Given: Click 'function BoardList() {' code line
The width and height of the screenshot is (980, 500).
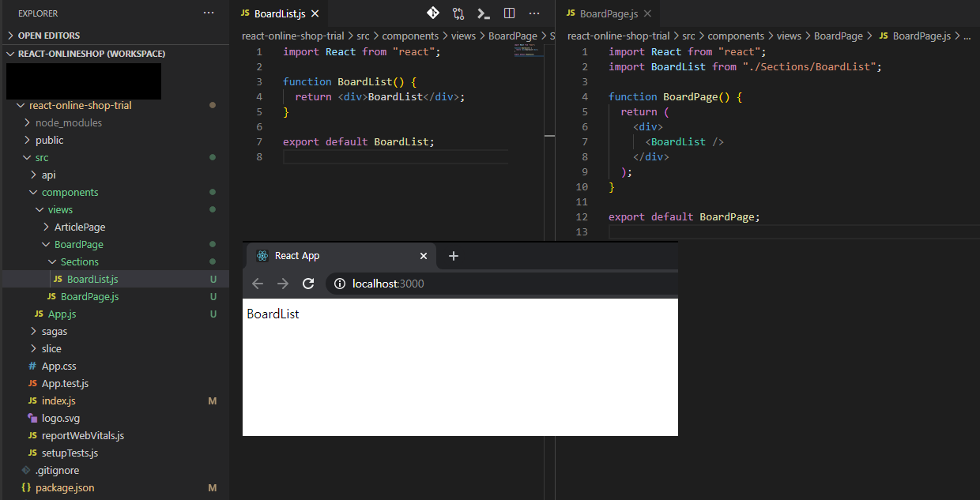Looking at the screenshot, I should point(349,81).
